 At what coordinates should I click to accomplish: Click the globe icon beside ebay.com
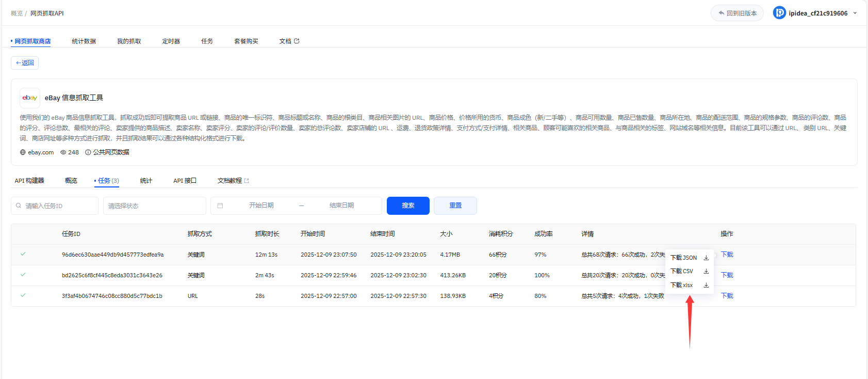pyautogui.click(x=23, y=152)
